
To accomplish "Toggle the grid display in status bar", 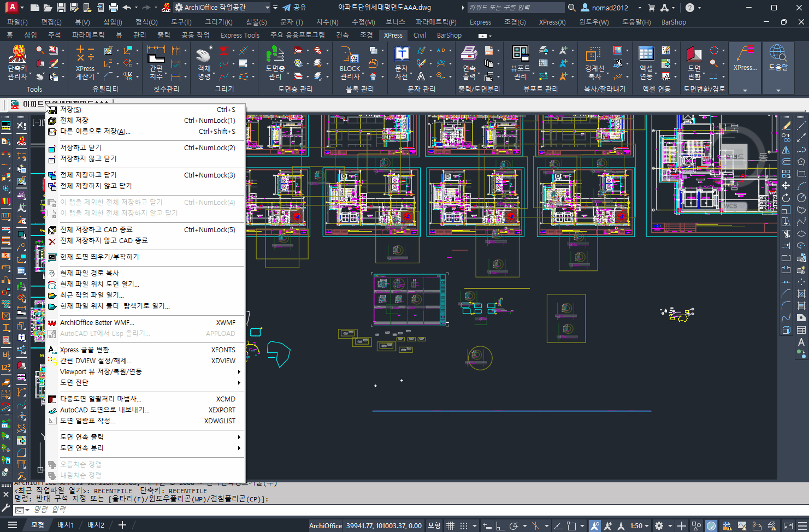I will click(451, 525).
